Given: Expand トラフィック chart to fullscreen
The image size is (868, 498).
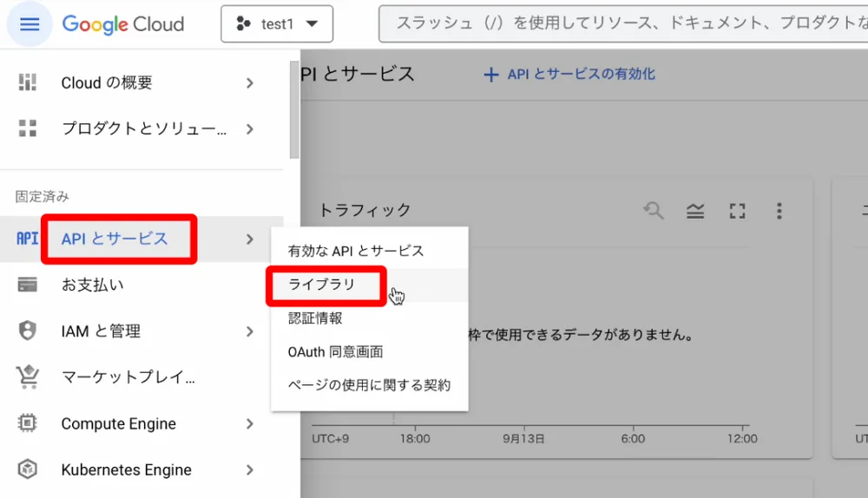Looking at the screenshot, I should click(x=737, y=211).
